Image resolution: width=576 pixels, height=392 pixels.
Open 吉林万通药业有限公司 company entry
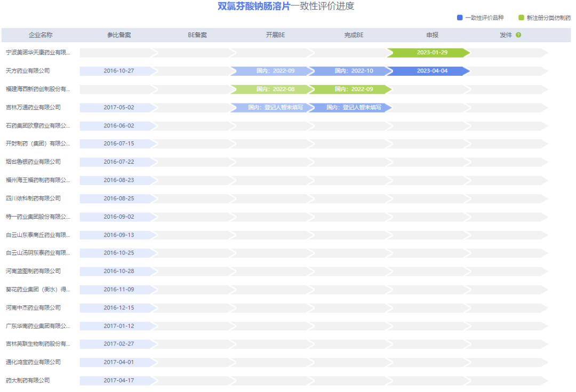coord(33,107)
